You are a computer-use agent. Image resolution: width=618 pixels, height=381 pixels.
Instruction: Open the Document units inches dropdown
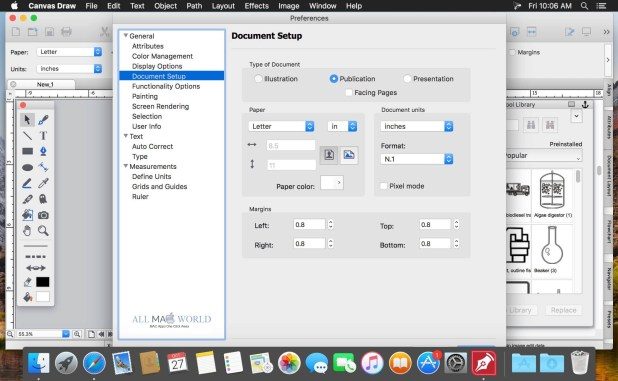pos(417,126)
